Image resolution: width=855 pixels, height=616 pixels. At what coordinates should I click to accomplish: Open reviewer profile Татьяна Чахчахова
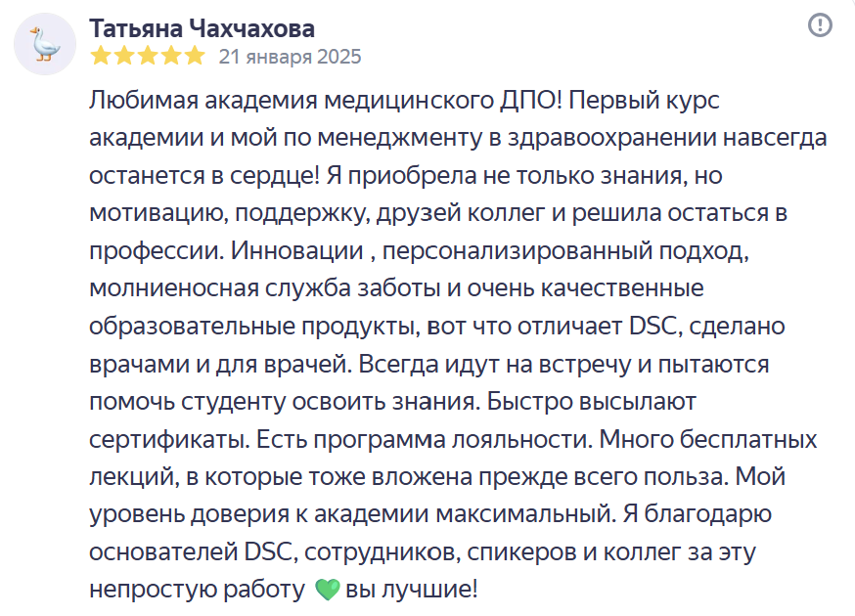201,27
